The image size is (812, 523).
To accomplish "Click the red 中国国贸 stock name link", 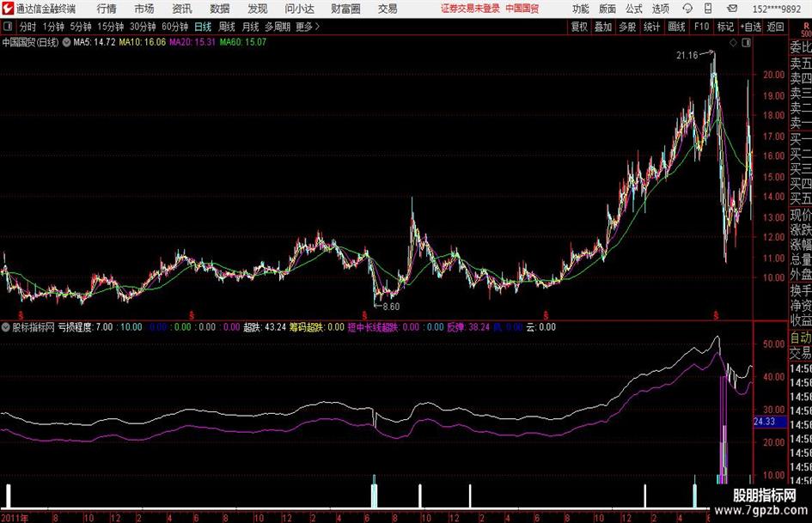I will [522, 9].
